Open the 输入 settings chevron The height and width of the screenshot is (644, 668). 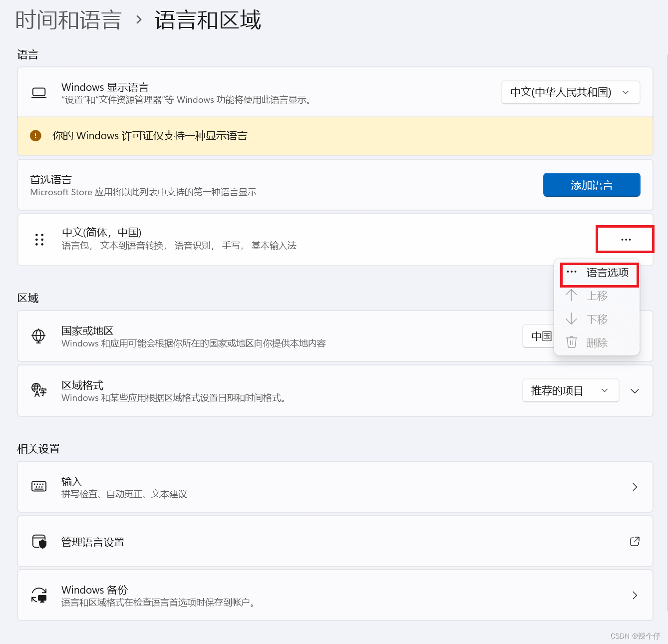point(635,487)
